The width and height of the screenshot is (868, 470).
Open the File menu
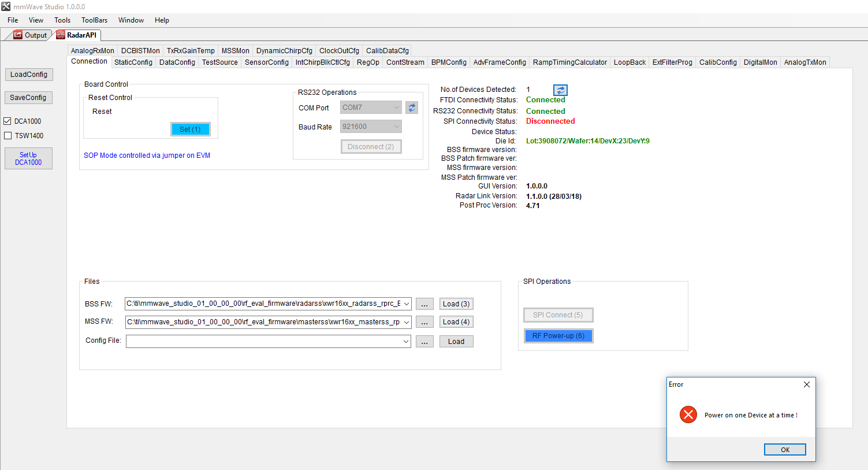[x=13, y=20]
